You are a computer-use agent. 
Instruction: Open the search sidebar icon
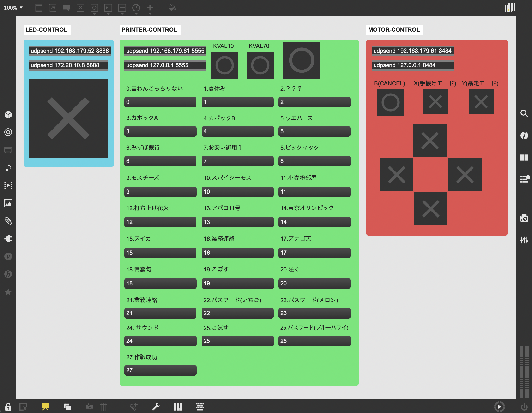pyautogui.click(x=524, y=113)
